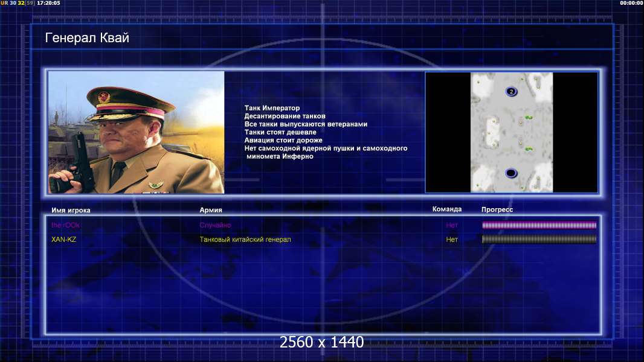Select the unnumbered start position at map bottom

[x=511, y=173]
